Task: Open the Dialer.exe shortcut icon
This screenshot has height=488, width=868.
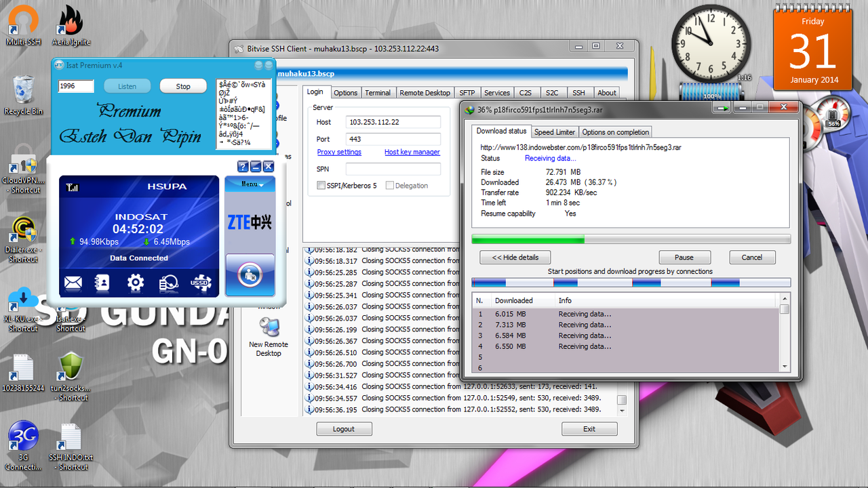Action: [23, 241]
